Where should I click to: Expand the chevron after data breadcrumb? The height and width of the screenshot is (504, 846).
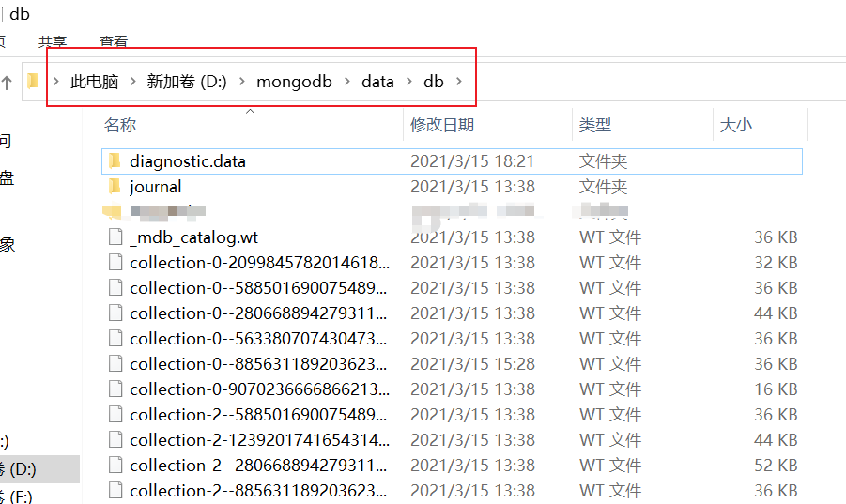click(409, 82)
